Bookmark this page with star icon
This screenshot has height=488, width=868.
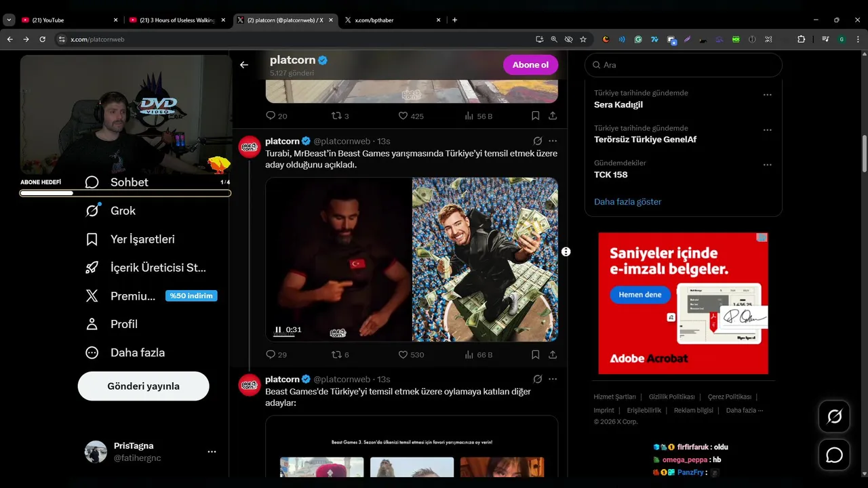click(583, 39)
